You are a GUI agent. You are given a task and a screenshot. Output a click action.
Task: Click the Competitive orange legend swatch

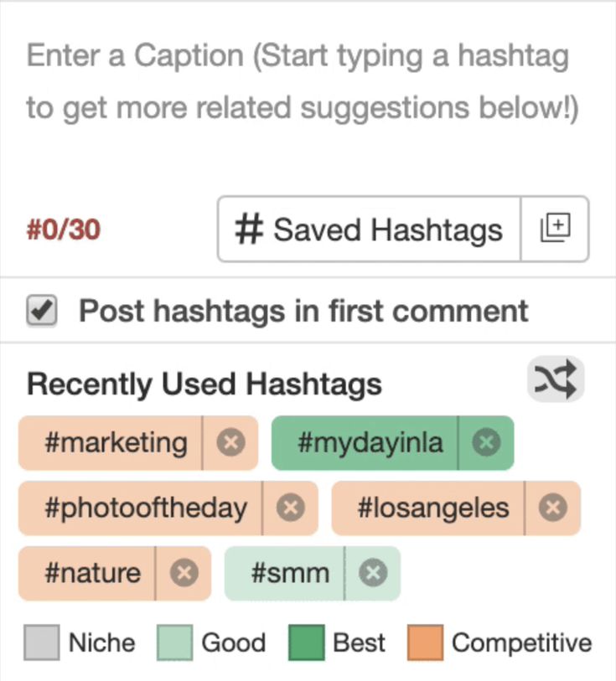point(425,642)
